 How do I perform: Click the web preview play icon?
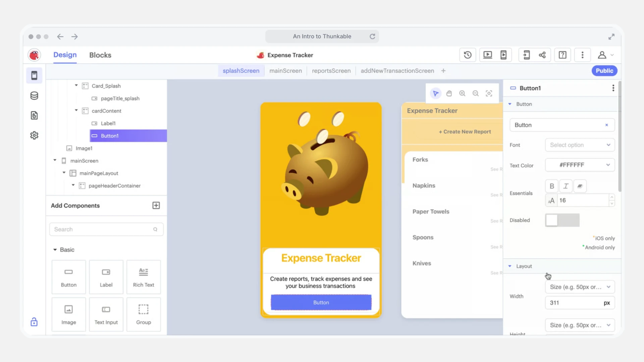487,55
